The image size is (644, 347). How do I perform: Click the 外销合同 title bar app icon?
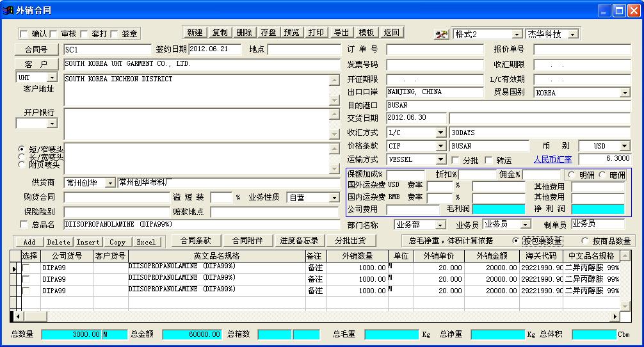coord(8,10)
